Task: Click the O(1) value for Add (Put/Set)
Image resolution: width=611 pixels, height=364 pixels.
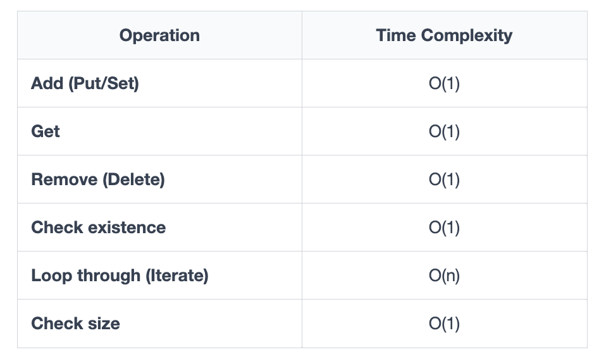Action: pyautogui.click(x=444, y=83)
